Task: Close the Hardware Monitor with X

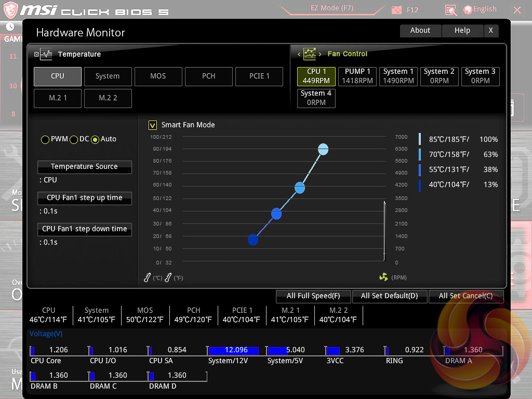Action: point(491,31)
